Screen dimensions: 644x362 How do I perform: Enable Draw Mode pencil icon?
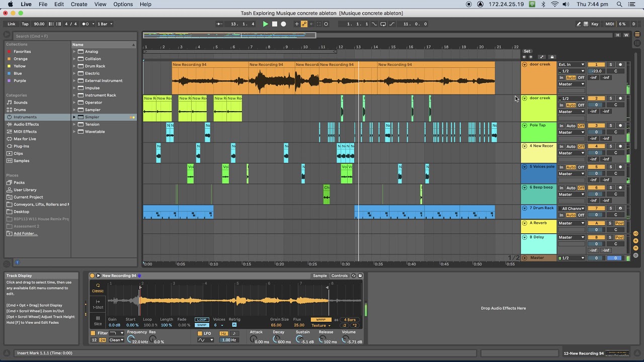(579, 24)
